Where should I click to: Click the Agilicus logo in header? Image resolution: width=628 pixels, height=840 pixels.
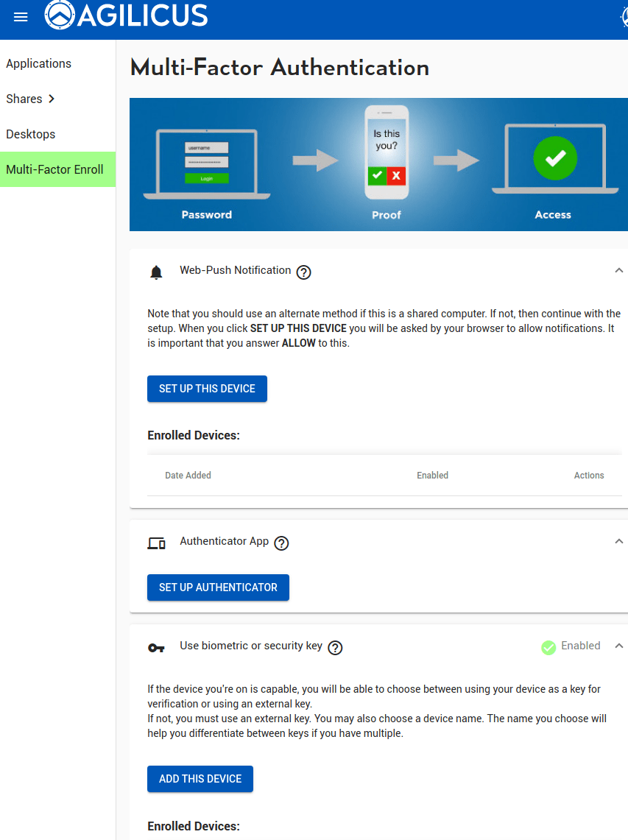pos(126,15)
